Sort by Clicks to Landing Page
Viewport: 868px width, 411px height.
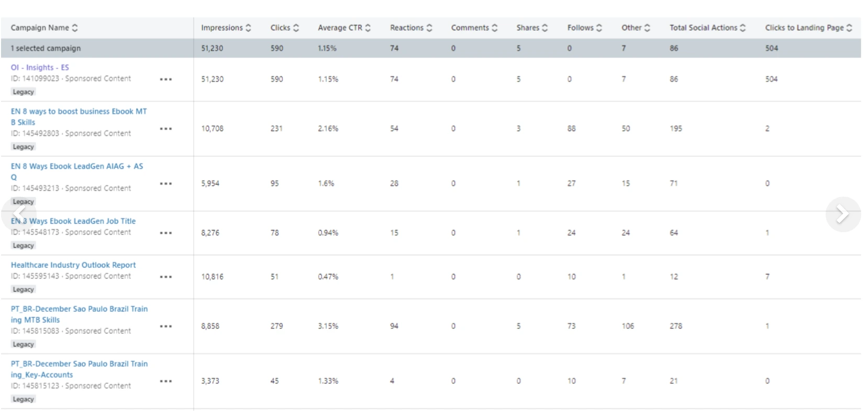tap(808, 28)
